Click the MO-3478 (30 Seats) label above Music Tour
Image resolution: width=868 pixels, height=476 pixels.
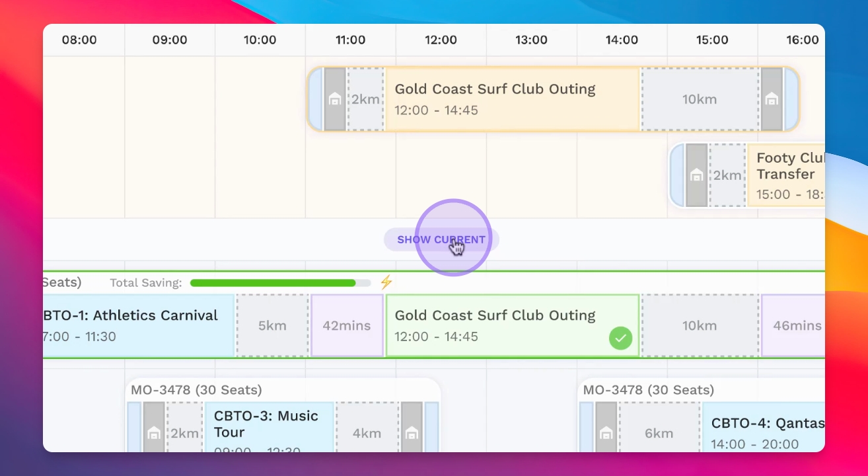tap(196, 390)
